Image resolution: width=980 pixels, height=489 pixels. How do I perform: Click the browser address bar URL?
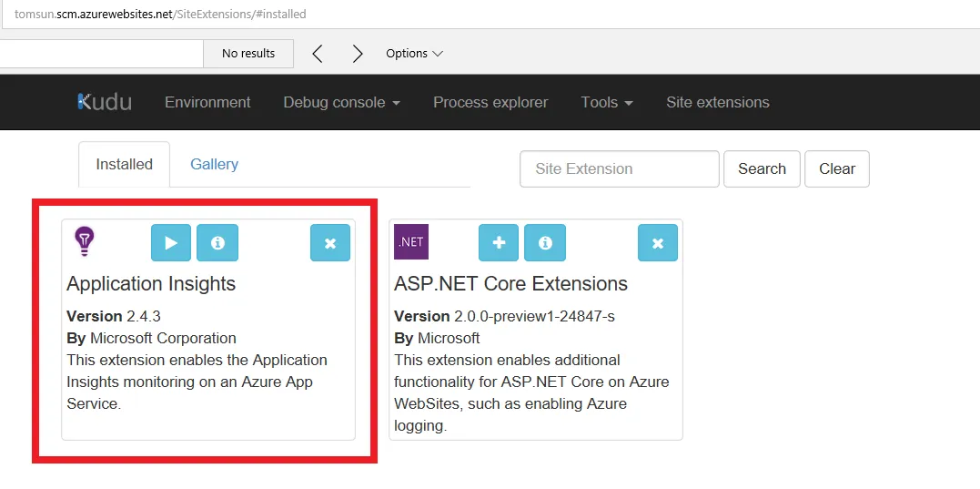160,14
